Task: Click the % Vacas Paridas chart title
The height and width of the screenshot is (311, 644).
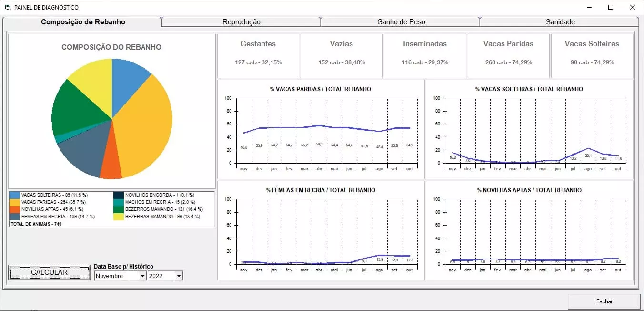Action: pyautogui.click(x=320, y=89)
